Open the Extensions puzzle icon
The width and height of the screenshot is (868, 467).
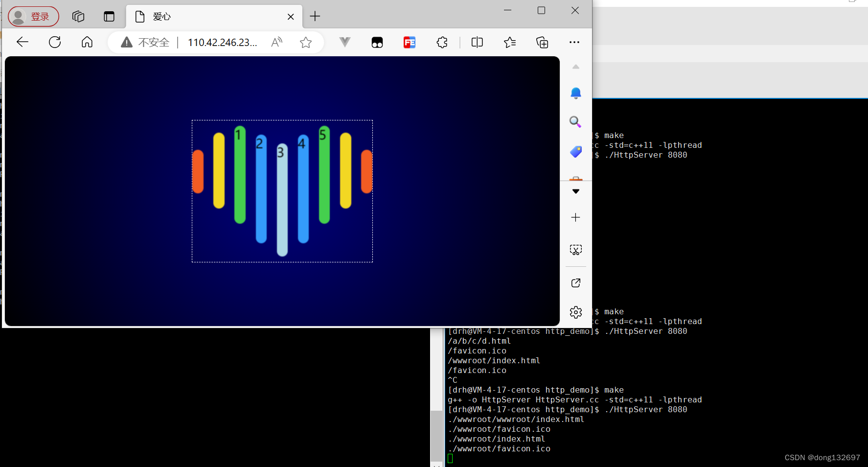[442, 43]
